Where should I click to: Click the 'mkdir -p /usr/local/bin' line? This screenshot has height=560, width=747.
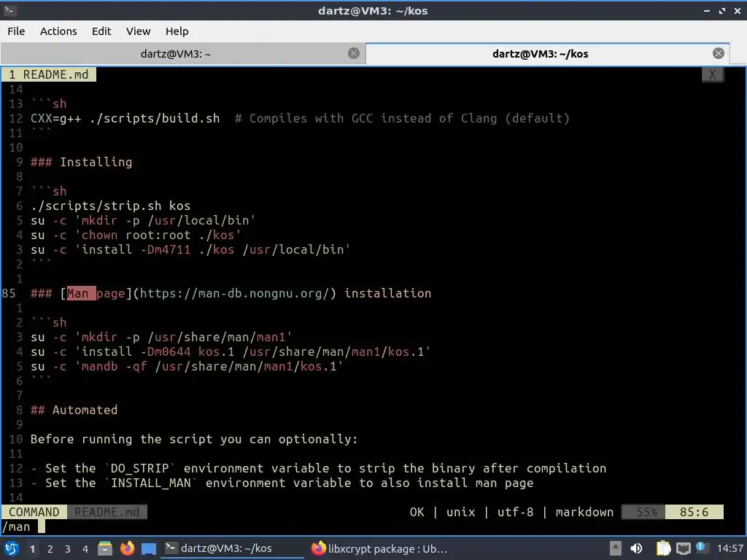click(143, 220)
